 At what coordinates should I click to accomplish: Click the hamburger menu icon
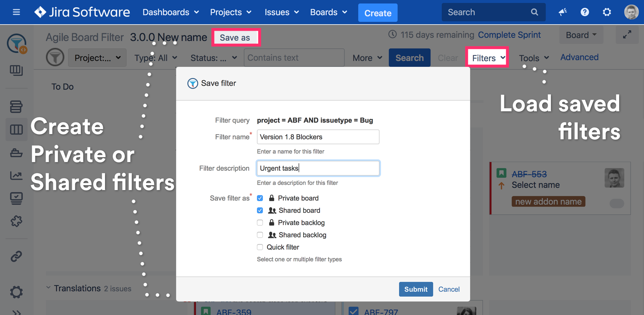tap(16, 12)
